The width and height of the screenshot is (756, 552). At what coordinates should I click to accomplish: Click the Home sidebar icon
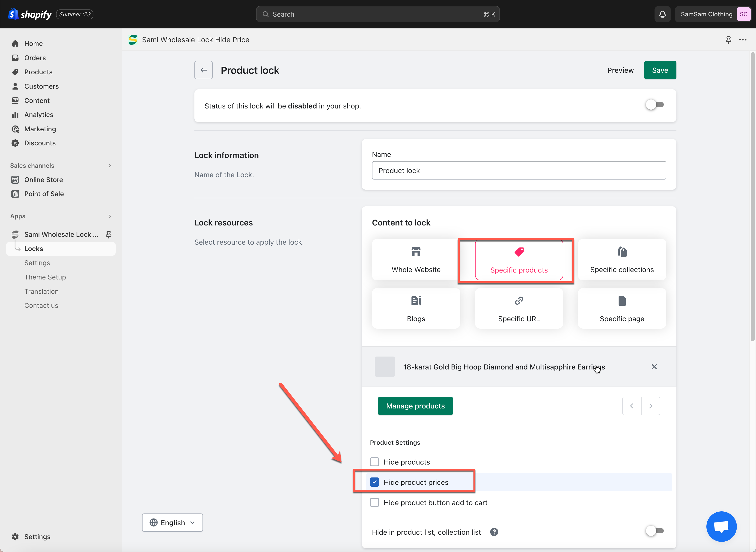coord(15,43)
